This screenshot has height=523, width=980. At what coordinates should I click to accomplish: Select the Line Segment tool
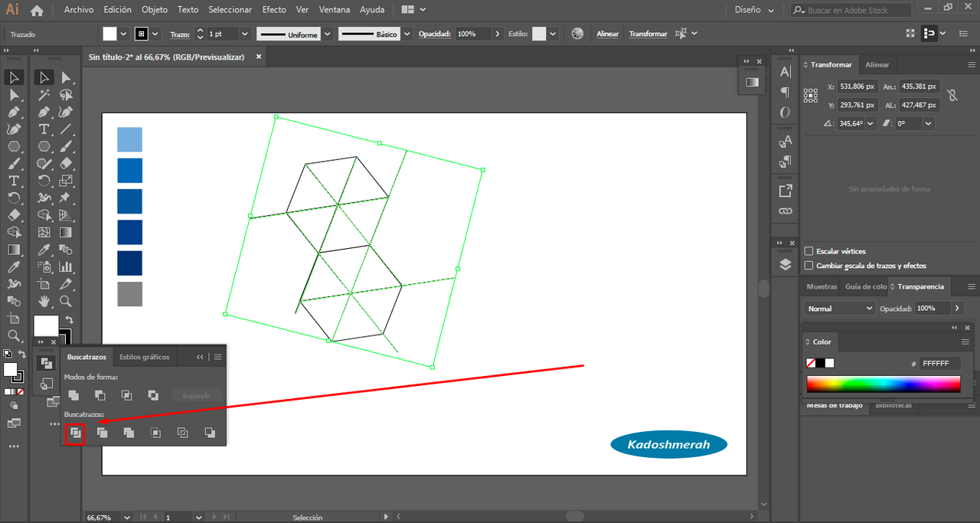tap(66, 129)
